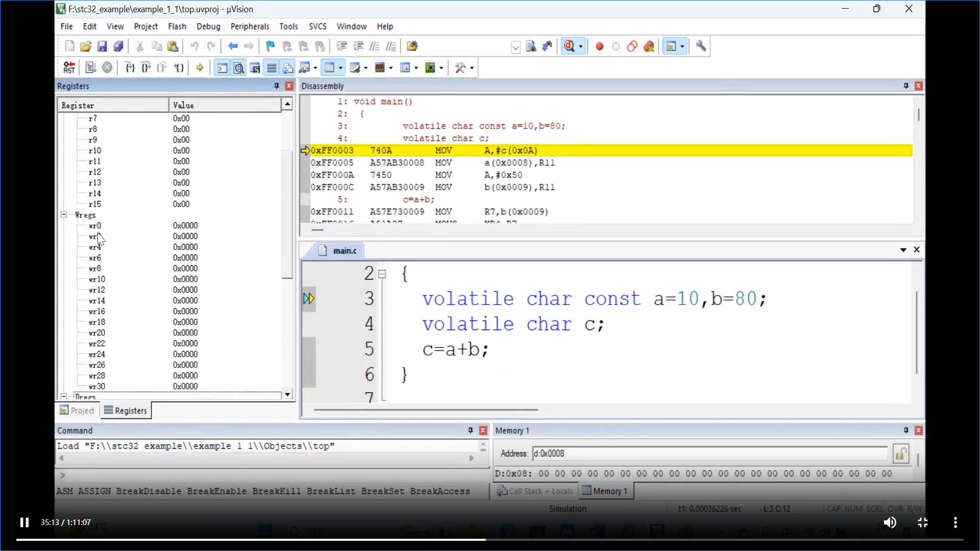980x551 pixels.
Task: Click the Step into braces icon
Action: pyautogui.click(x=130, y=68)
